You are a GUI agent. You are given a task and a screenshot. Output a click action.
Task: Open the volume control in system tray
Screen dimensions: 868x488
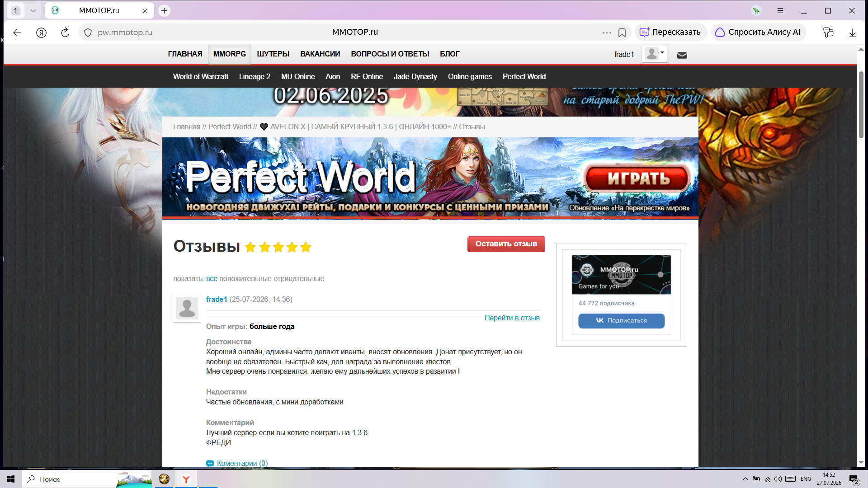tap(778, 479)
